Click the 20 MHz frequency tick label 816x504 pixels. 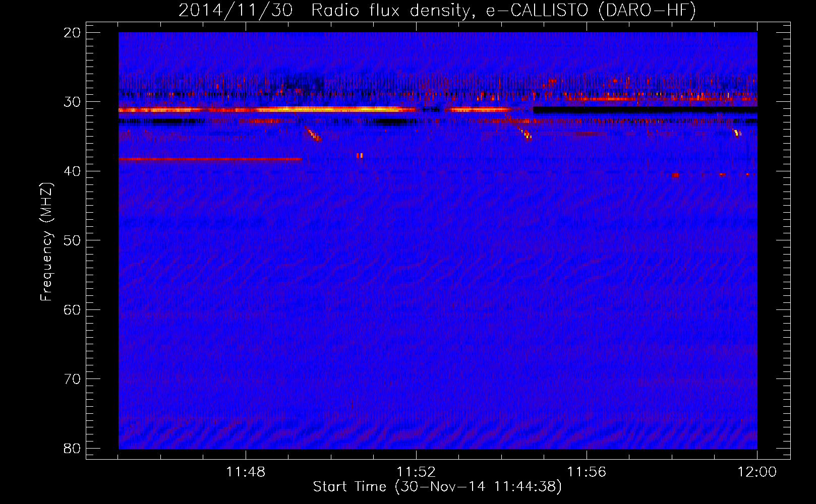(72, 33)
